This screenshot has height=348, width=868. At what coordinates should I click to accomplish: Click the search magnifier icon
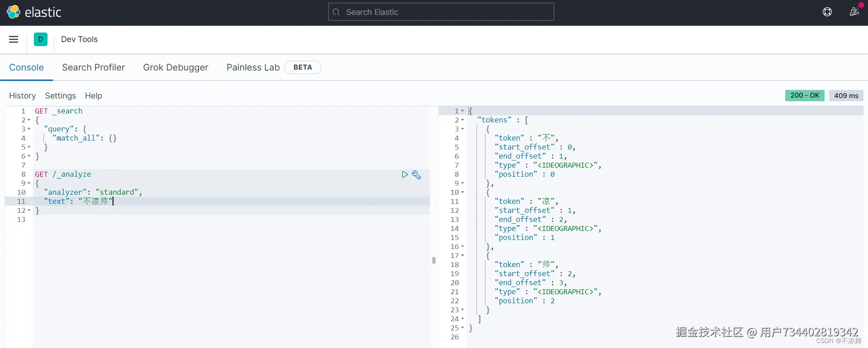point(336,12)
